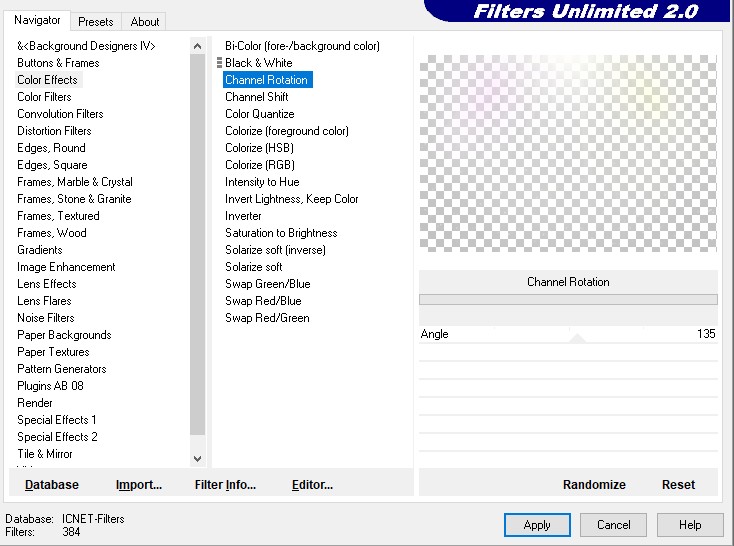734x546 pixels.
Task: Choose the Color Quantize filter
Action: pos(260,114)
